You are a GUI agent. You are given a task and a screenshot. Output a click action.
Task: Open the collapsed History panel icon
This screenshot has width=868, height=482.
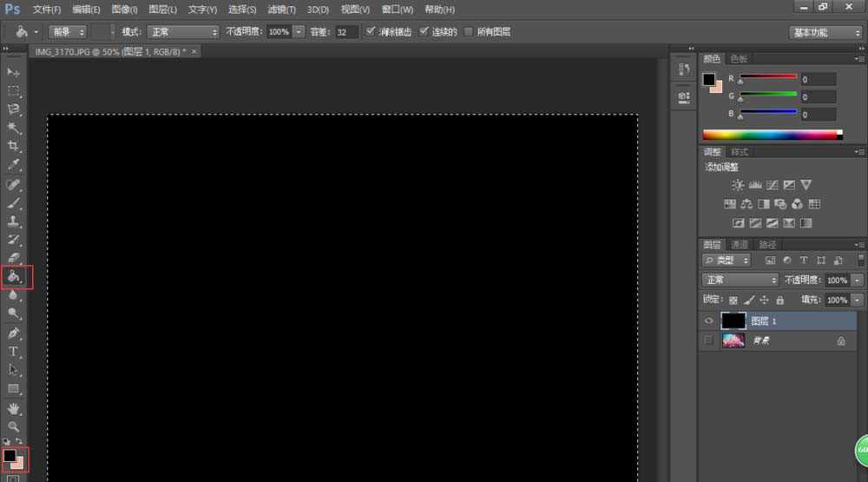(684, 69)
